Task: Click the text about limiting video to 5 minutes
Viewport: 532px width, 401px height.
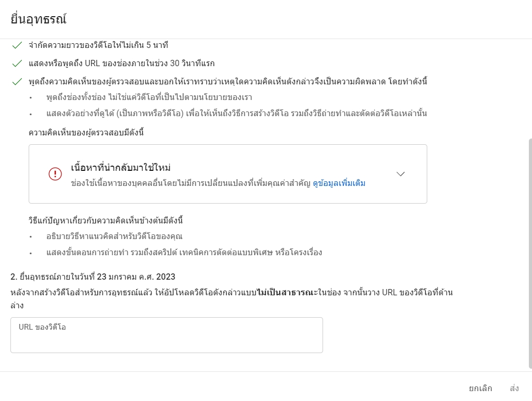Action: 98,45
